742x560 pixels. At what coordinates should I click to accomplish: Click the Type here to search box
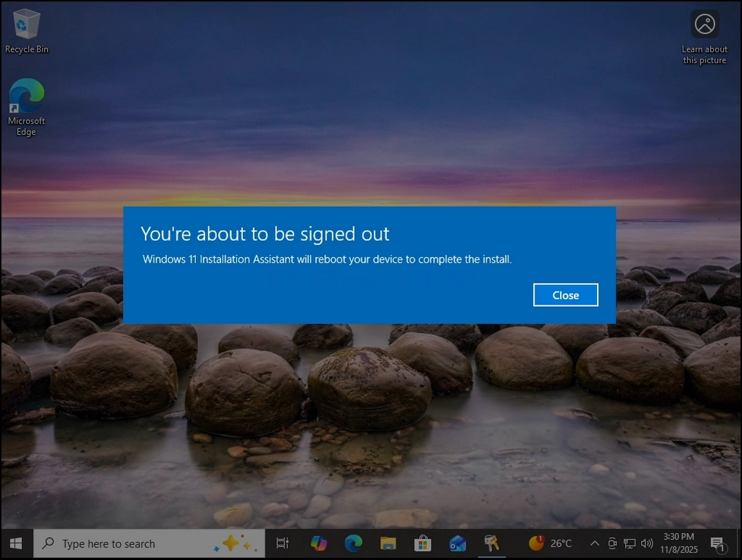149,543
